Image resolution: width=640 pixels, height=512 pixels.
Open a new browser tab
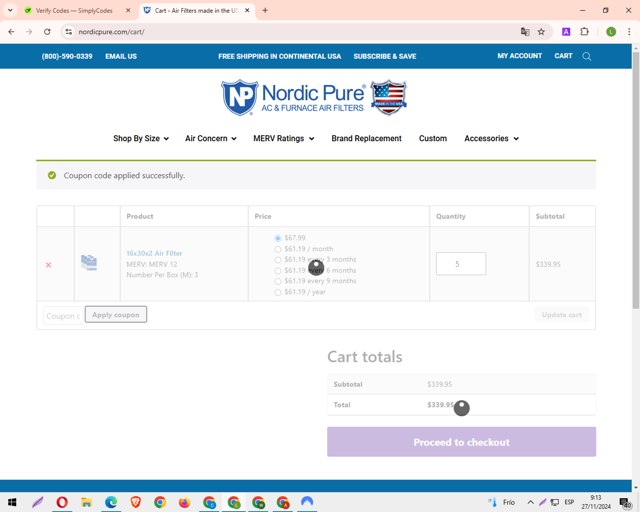pos(265,11)
